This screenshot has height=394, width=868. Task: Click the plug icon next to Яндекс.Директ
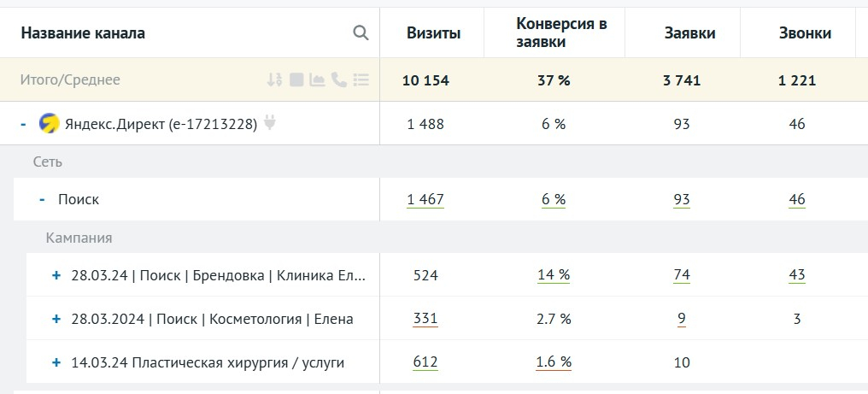click(270, 124)
